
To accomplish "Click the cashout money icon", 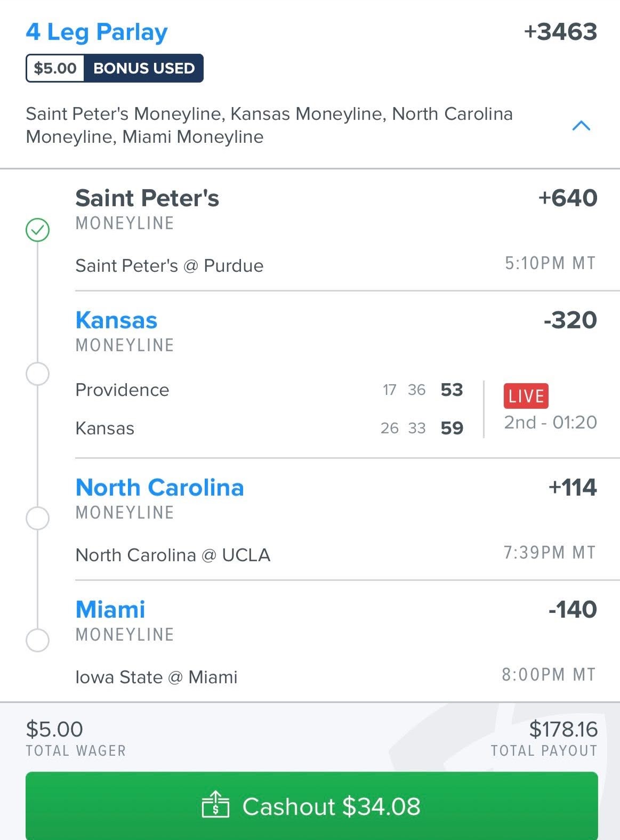I will tap(215, 805).
